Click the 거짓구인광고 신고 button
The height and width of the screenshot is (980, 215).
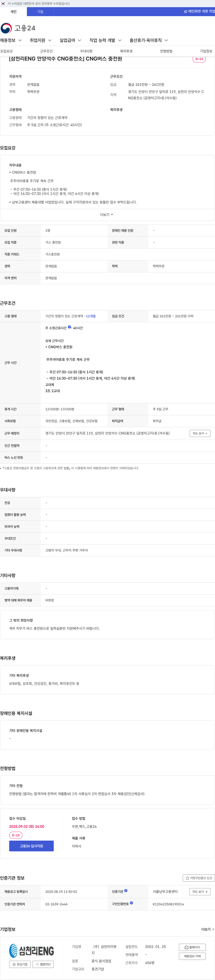[199, 878]
